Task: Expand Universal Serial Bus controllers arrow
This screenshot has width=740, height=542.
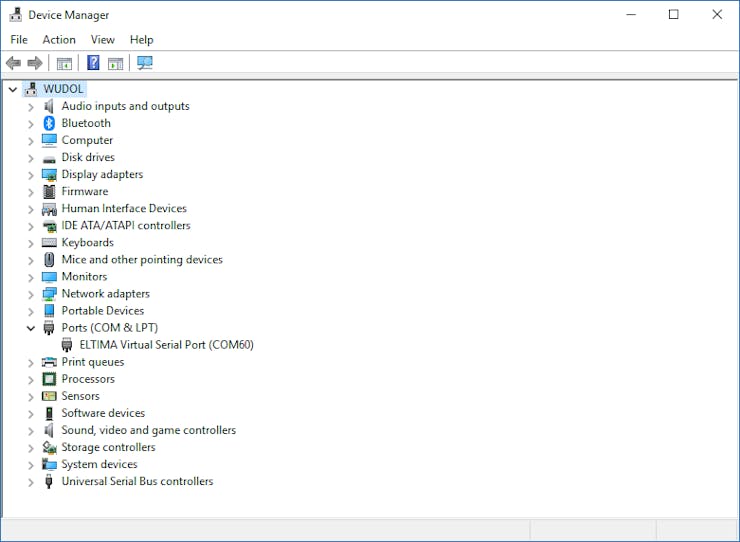Action: (x=31, y=482)
